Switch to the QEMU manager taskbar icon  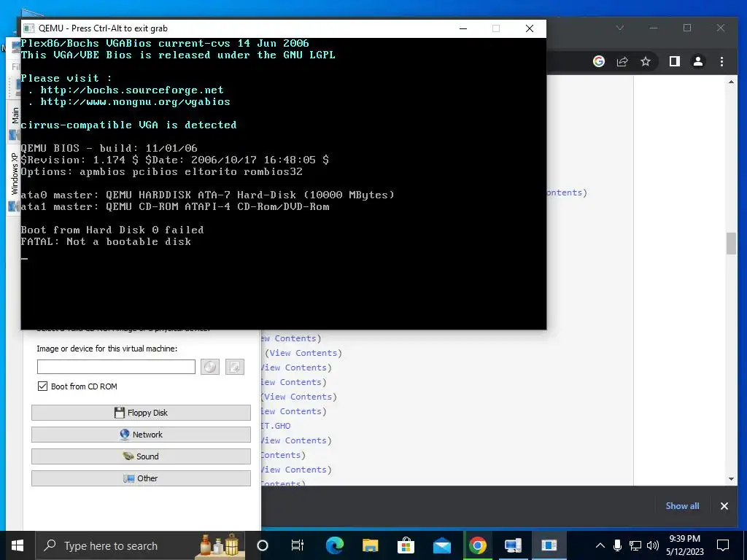point(513,545)
